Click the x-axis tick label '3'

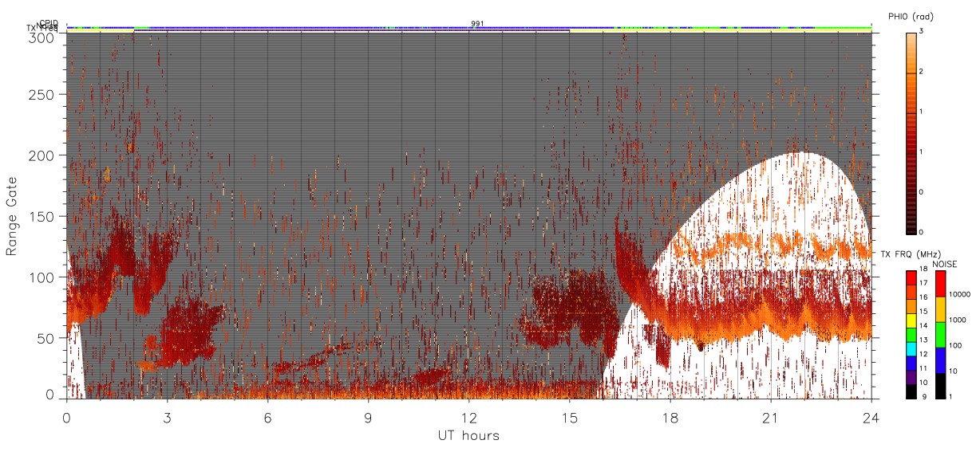point(168,418)
